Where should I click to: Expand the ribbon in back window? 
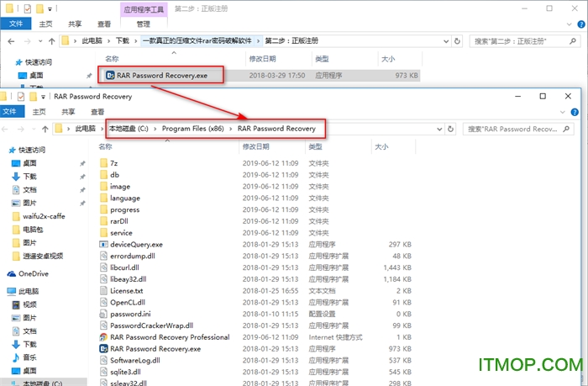point(569,24)
